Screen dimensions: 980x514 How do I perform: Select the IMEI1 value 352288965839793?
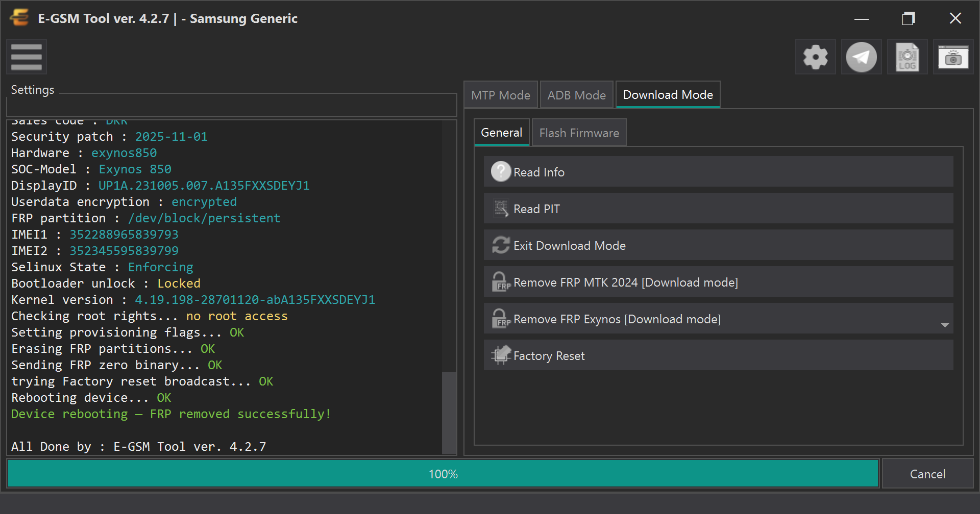pos(124,235)
